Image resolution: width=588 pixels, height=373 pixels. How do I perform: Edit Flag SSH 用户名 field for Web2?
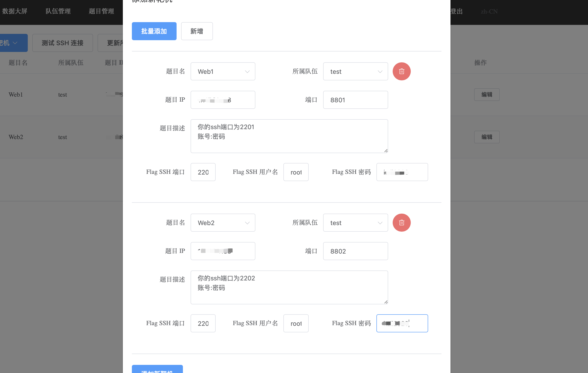[296, 324]
